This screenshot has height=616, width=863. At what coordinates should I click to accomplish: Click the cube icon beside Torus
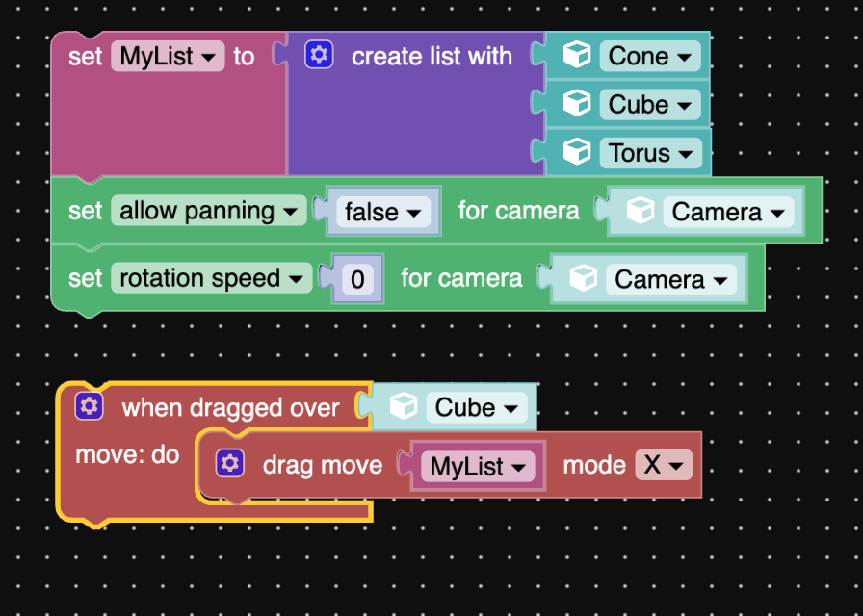pyautogui.click(x=577, y=152)
